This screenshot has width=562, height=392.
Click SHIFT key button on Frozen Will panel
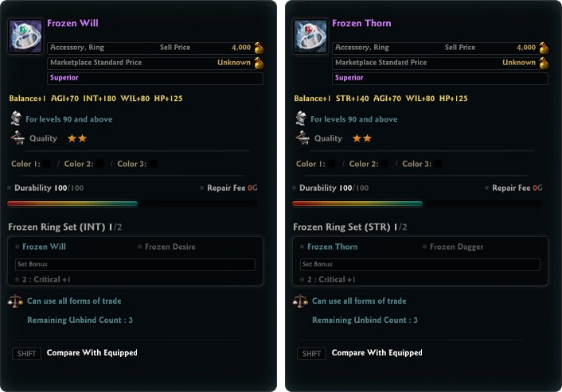point(26,354)
